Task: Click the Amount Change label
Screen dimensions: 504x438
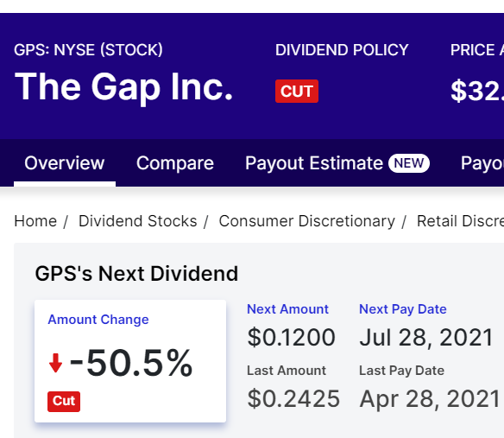Action: (98, 320)
